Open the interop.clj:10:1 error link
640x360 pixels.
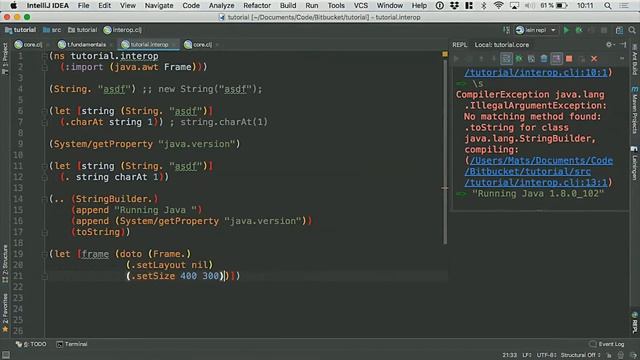coord(536,72)
